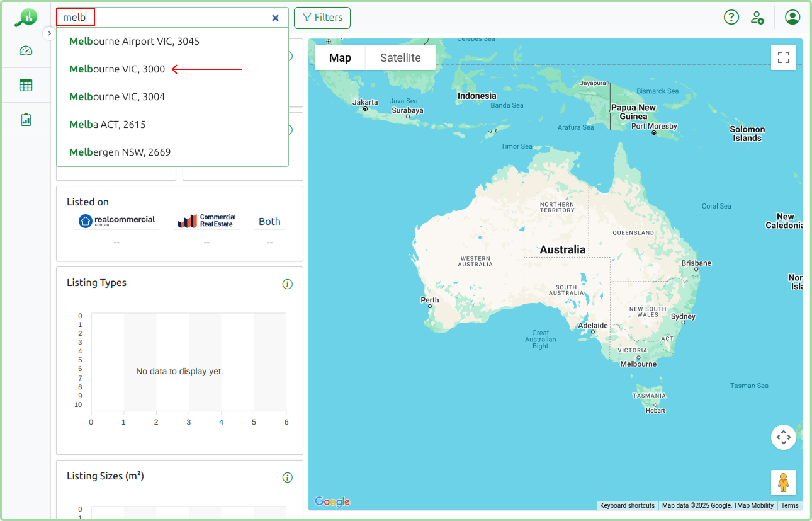Select the Both option under Listed on

click(269, 221)
